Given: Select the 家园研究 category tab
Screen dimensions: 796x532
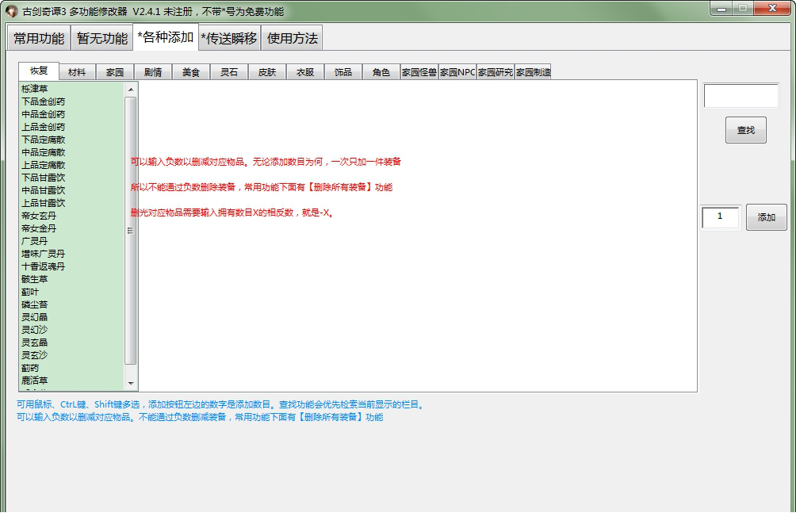Looking at the screenshot, I should click(x=496, y=72).
